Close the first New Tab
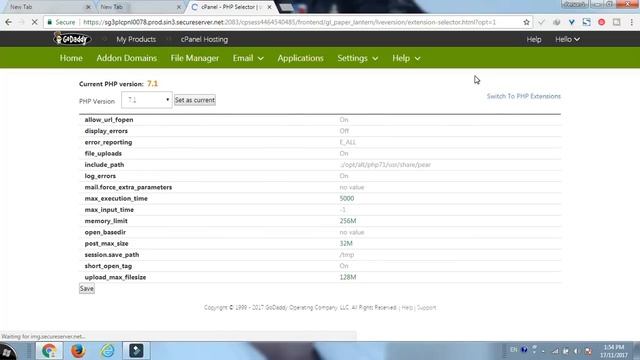The image size is (640, 360). [88, 7]
